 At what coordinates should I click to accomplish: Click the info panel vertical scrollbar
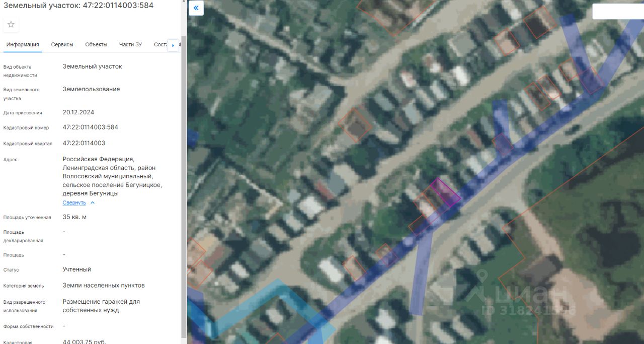point(184,186)
